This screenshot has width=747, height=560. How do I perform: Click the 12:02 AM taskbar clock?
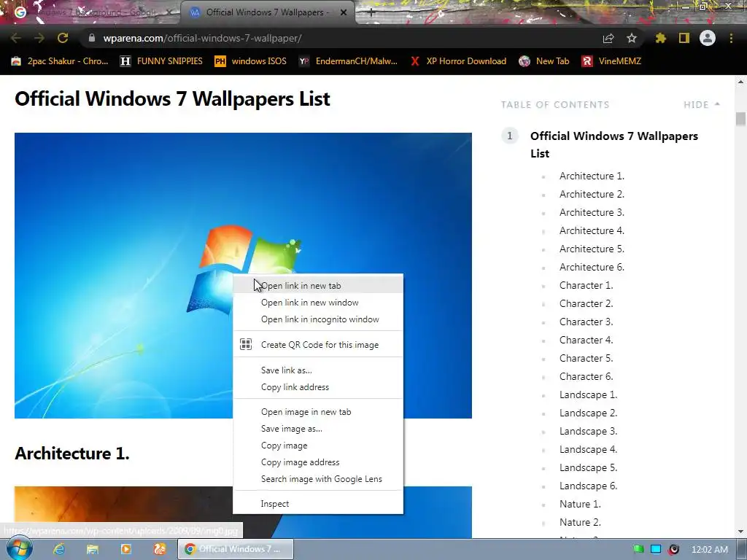click(x=709, y=550)
